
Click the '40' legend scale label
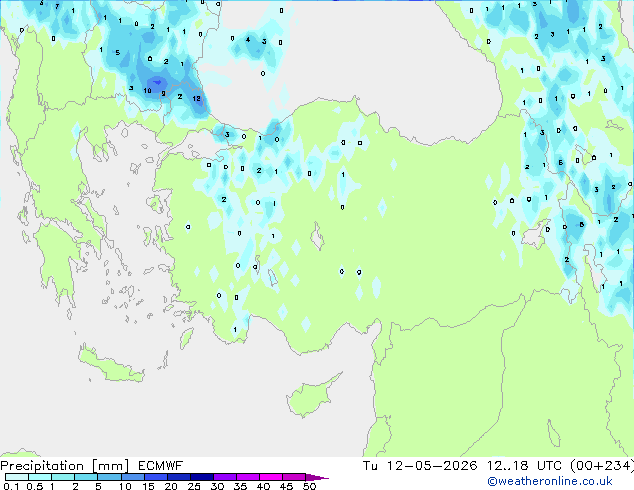pyautogui.click(x=263, y=486)
